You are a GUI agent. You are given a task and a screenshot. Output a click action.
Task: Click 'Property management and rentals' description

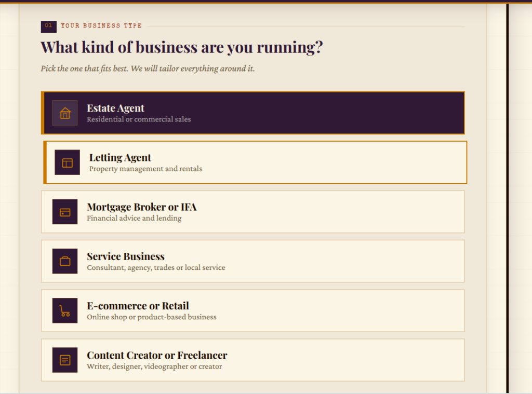click(x=145, y=169)
